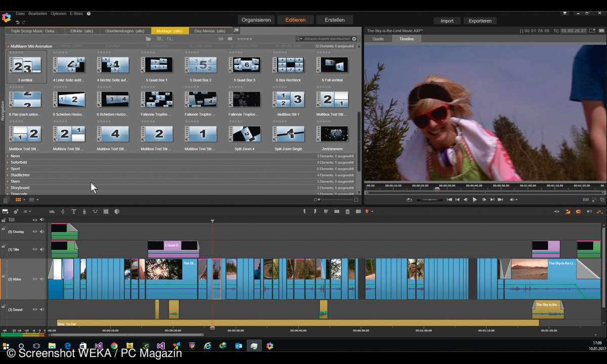The image size is (607, 364).
Task: Open the preview volume dropdown
Action: pyautogui.click(x=514, y=200)
